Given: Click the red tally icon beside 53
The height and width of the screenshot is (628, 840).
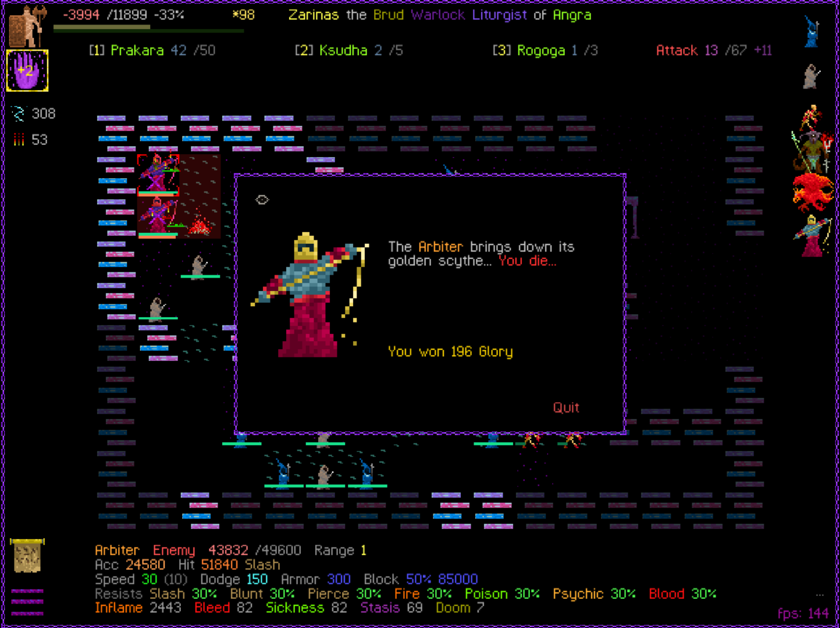Looking at the screenshot, I should tap(19, 140).
